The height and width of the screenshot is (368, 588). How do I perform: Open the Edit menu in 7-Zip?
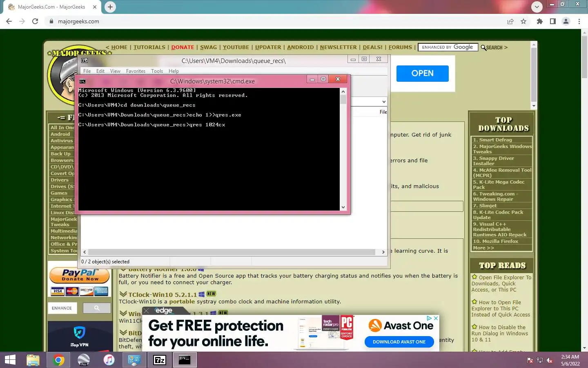(x=100, y=71)
